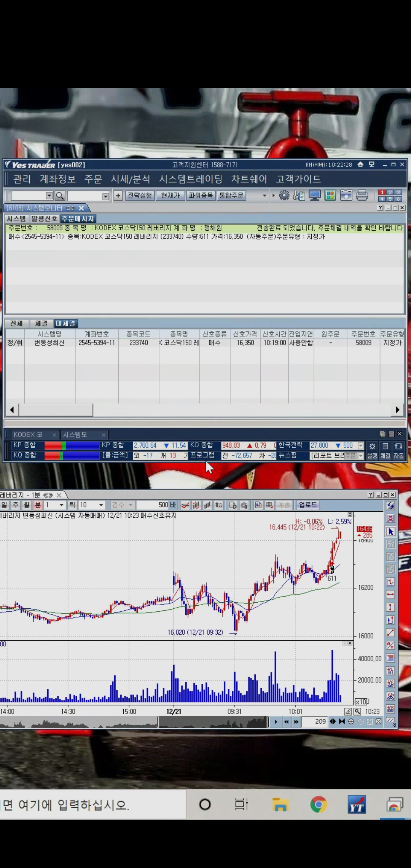Open the 시스템트레이딩 menu
Viewport: 411px width, 868px height.
(x=191, y=179)
